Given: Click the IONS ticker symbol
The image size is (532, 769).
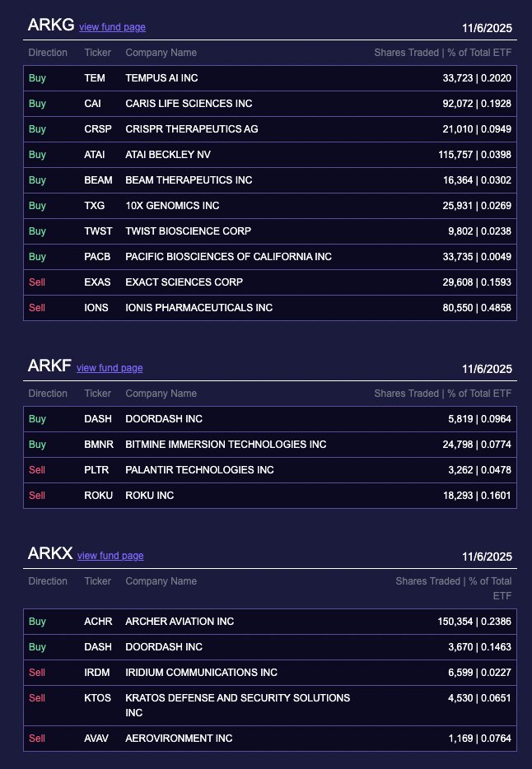Looking at the screenshot, I should pyautogui.click(x=96, y=308).
